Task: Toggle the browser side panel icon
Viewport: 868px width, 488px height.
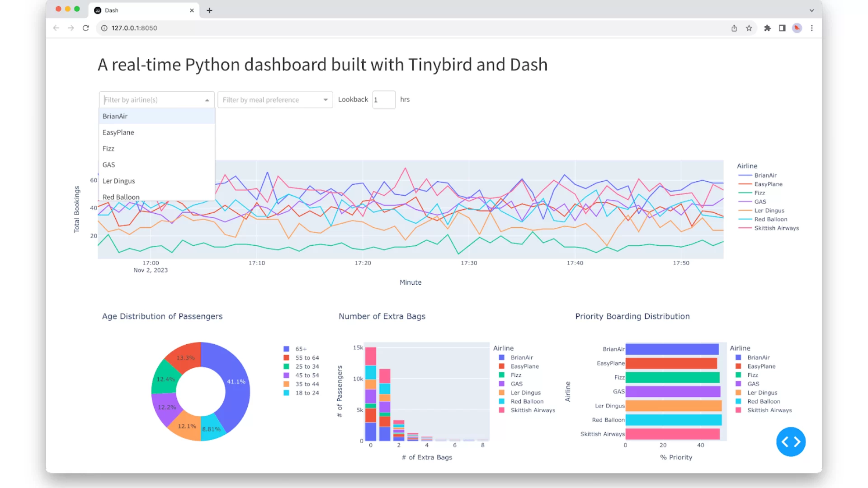Action: (x=782, y=28)
